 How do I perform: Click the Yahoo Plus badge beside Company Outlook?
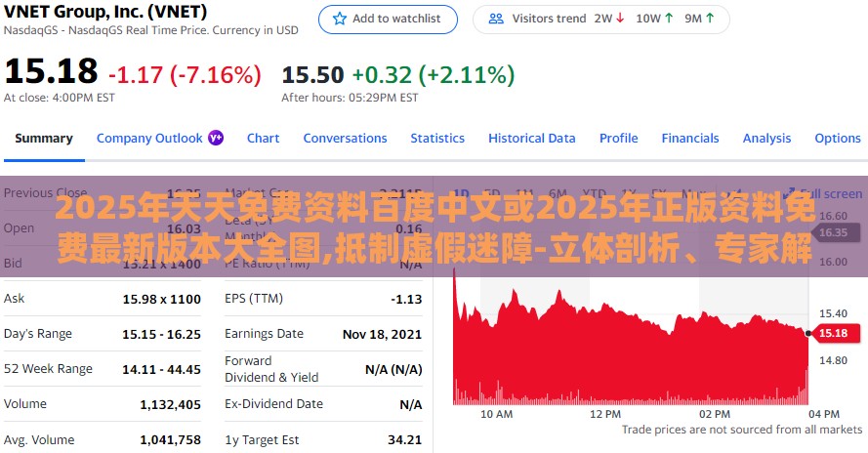[216, 138]
